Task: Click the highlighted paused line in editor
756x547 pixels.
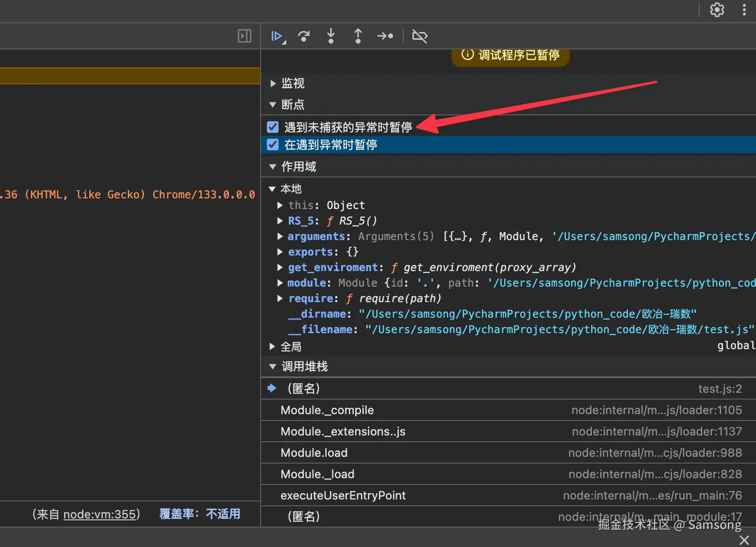Action: pyautogui.click(x=130, y=76)
